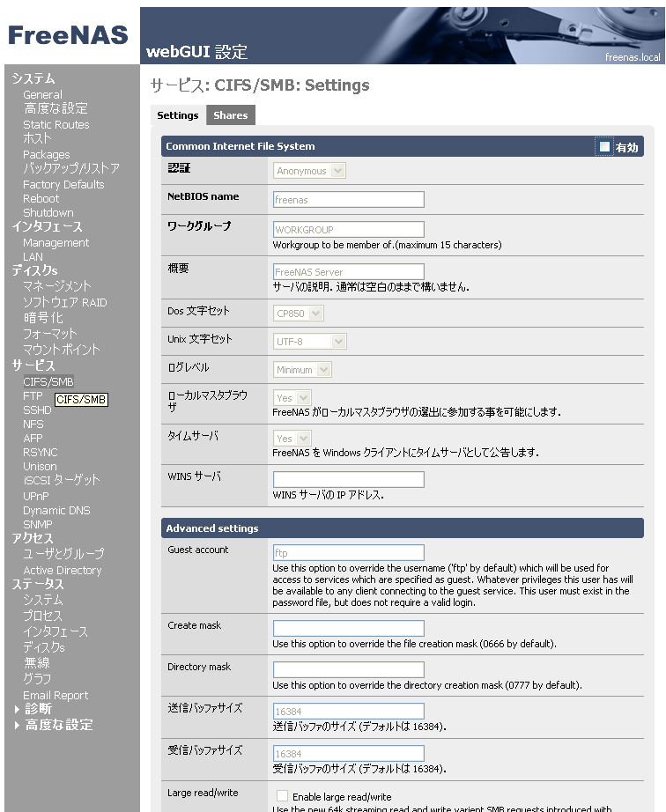Click the FreeNAS logo

pos(68,35)
